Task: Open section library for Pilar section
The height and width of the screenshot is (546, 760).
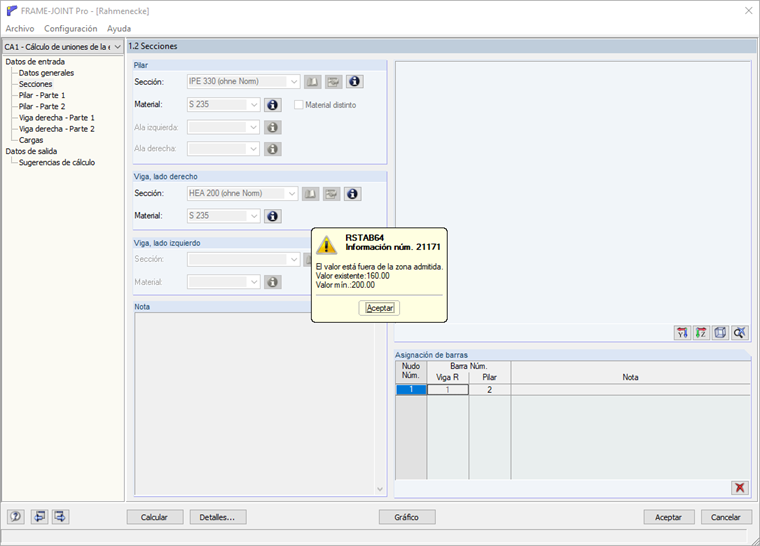Action: click(x=313, y=82)
